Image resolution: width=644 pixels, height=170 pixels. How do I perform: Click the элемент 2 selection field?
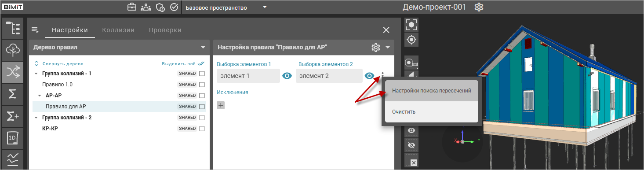coord(329,76)
